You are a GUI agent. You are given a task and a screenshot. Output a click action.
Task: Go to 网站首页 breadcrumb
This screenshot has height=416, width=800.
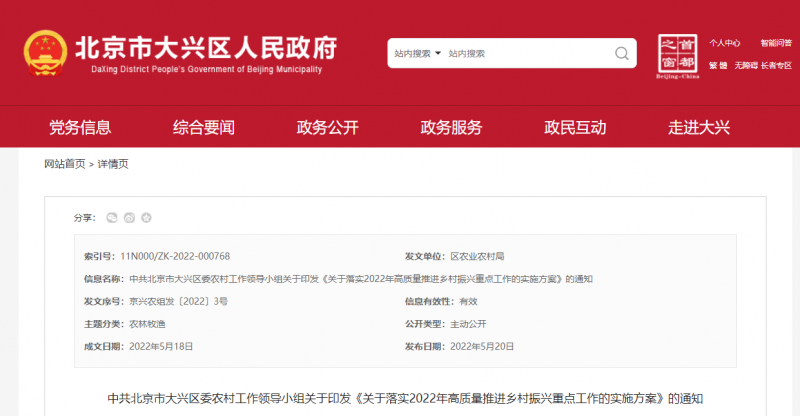point(65,164)
